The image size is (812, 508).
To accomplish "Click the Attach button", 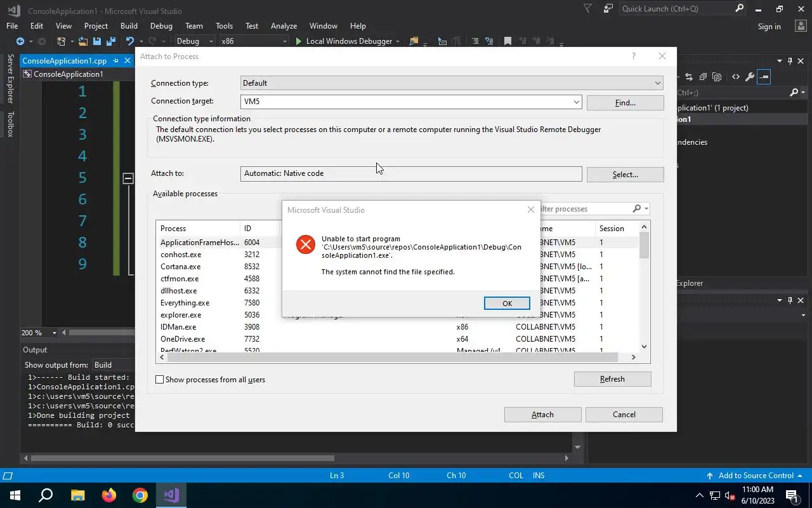I will coord(542,415).
